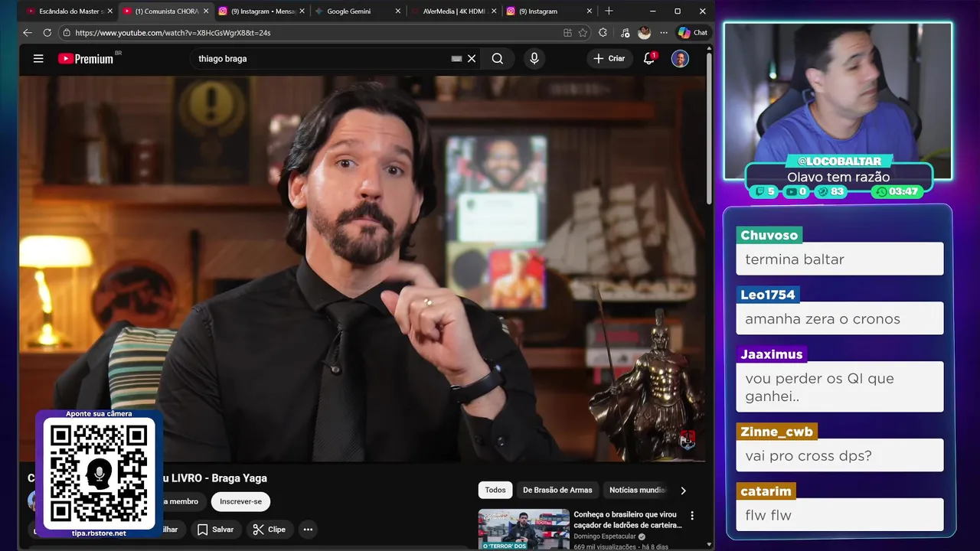Click the Criar create button
Viewport: 980px width, 551px height.
coord(609,58)
